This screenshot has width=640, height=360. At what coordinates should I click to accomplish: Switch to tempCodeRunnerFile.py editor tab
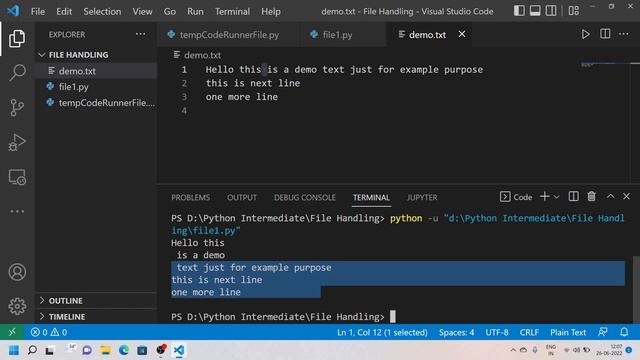click(229, 35)
